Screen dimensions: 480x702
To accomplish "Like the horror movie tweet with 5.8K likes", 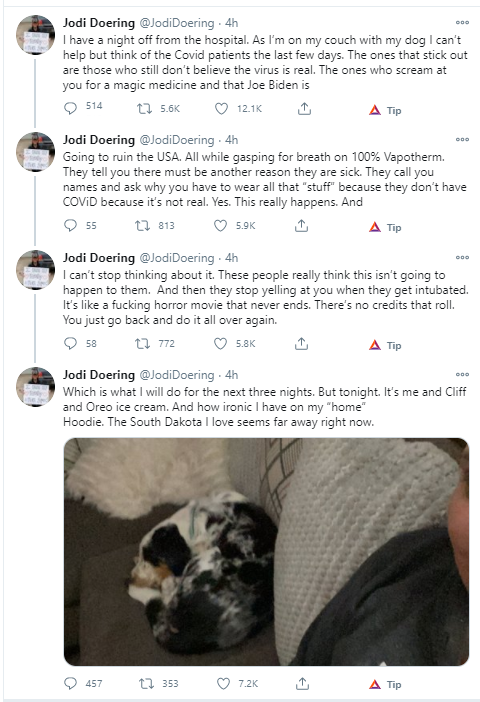I will (220, 344).
